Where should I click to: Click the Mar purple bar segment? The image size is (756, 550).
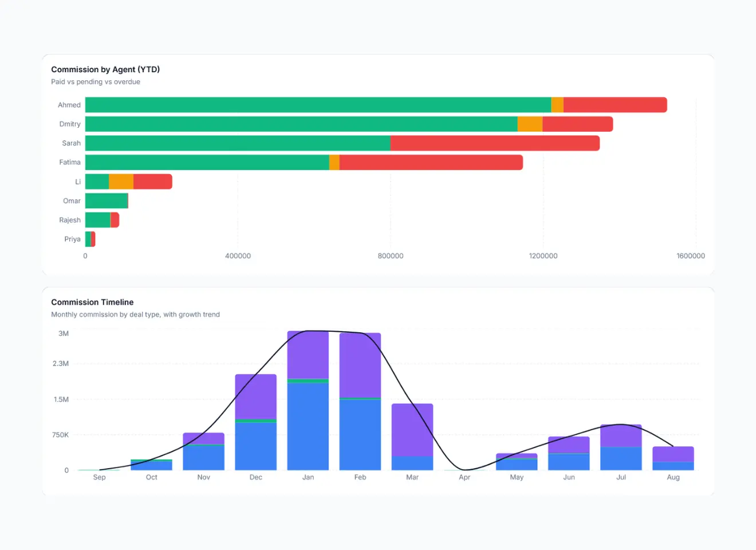point(412,430)
